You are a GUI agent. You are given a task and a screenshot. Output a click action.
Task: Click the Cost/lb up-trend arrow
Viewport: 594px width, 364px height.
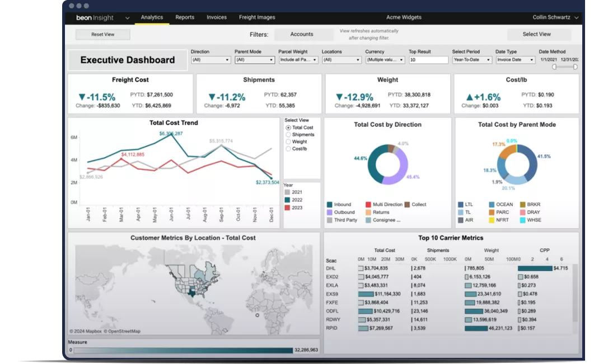[469, 97]
